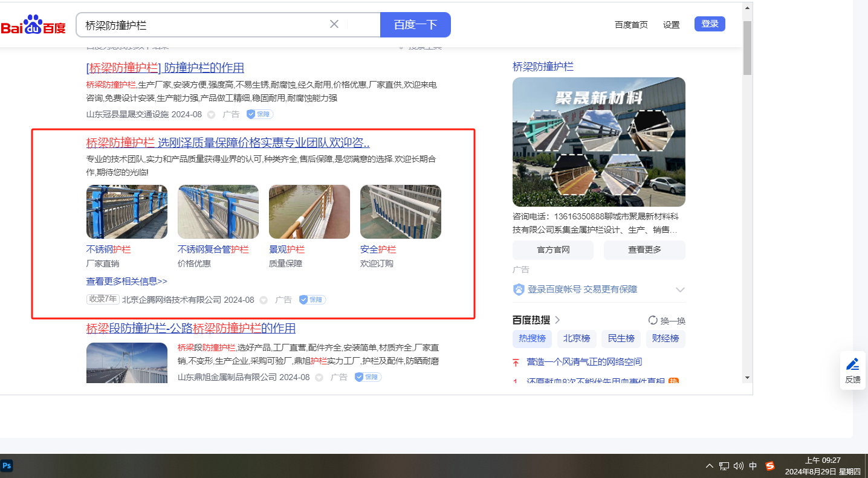Open the 百度热搜 arrow chevron
Viewport: 868px width, 478px height.
(x=557, y=320)
